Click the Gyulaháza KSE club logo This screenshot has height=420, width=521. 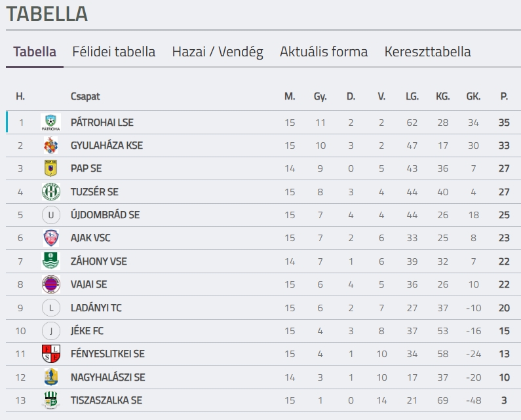(51, 145)
